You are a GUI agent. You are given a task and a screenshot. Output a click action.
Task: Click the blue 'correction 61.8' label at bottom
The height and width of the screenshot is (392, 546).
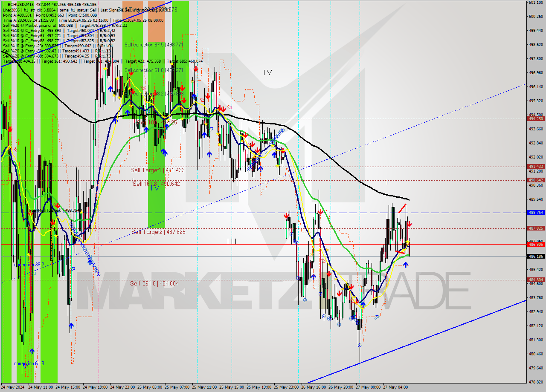29,363
